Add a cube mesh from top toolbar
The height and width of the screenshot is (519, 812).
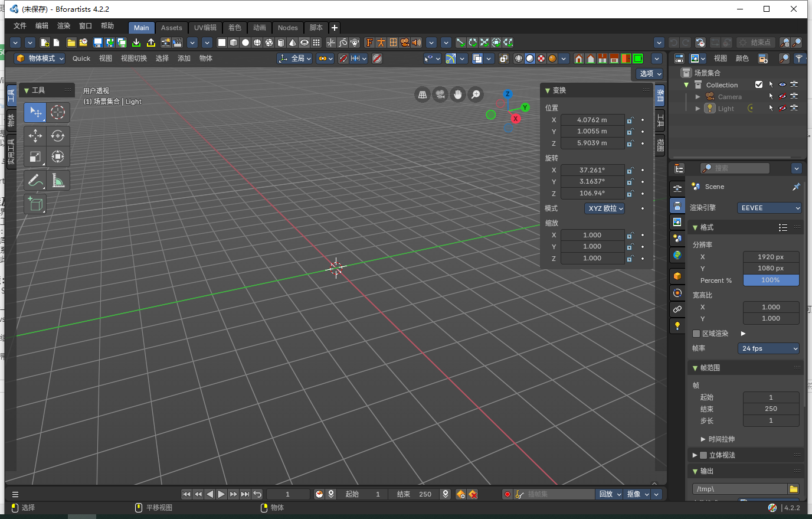pyautogui.click(x=234, y=43)
